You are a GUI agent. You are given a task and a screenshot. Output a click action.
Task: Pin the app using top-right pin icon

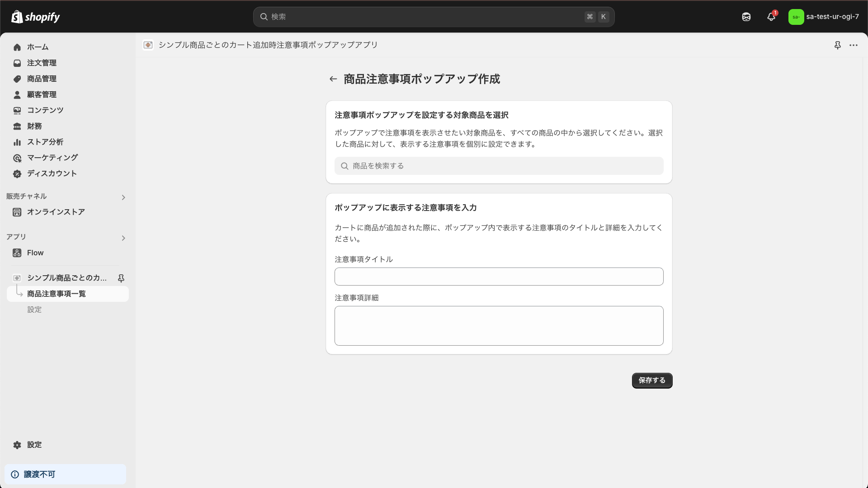pos(837,45)
